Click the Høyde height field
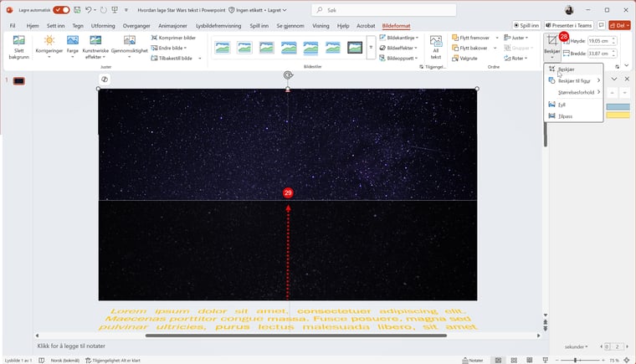636x364 pixels. coord(599,41)
